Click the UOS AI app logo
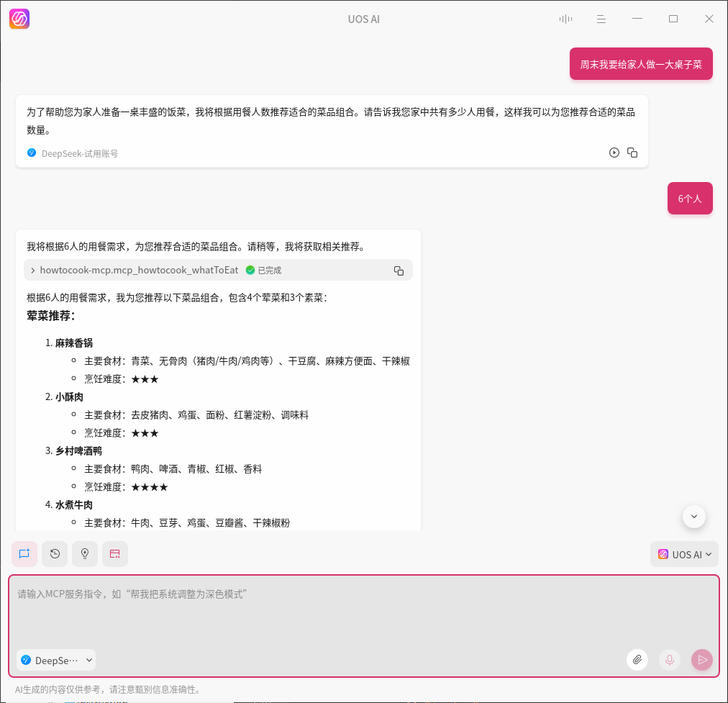The width and height of the screenshot is (728, 703). (x=19, y=19)
